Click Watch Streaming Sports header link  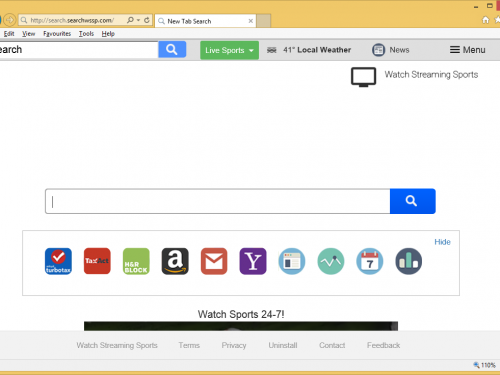tap(431, 75)
